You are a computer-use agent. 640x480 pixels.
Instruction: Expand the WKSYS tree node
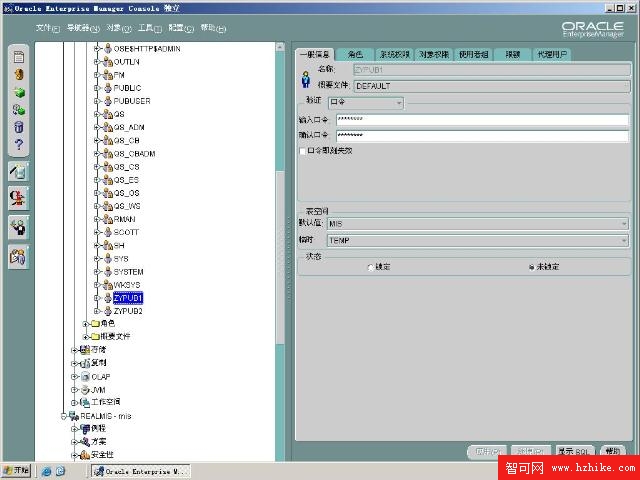(x=97, y=284)
